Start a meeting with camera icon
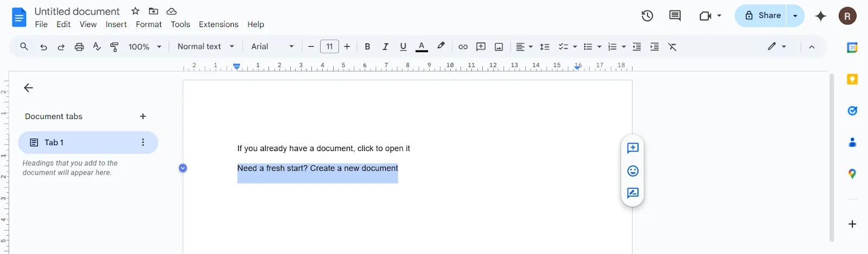 coord(705,16)
